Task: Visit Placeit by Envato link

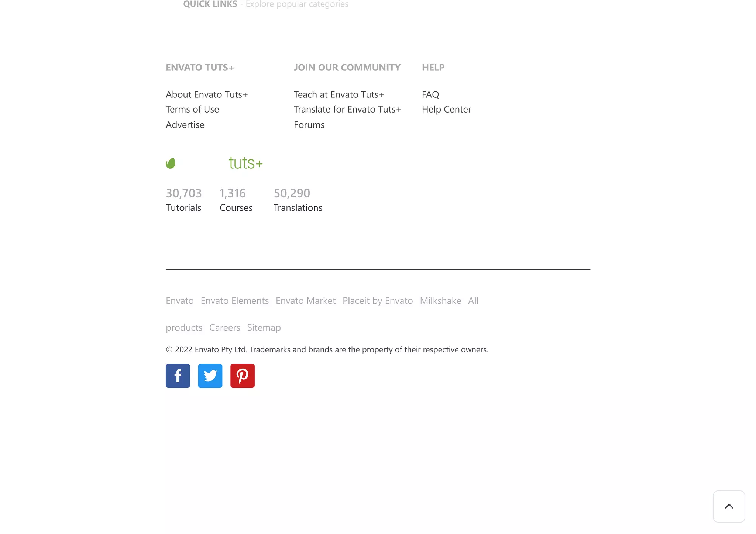Action: 378,301
